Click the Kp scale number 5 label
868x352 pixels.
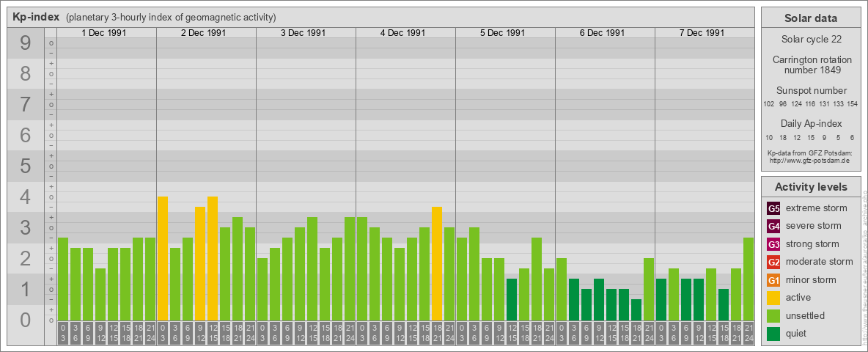tap(25, 166)
